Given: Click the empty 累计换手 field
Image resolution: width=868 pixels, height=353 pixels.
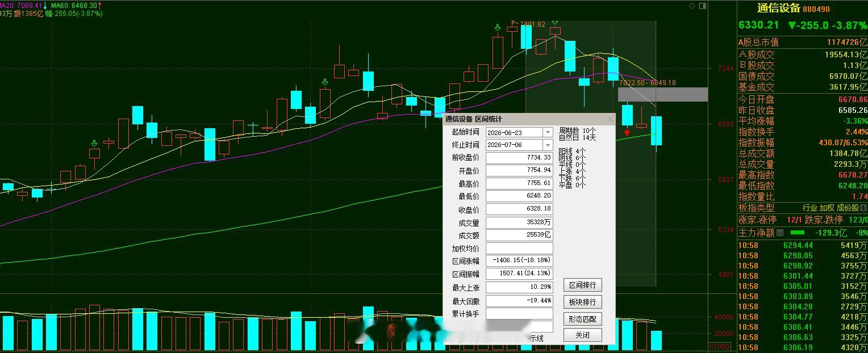Looking at the screenshot, I should tap(519, 314).
